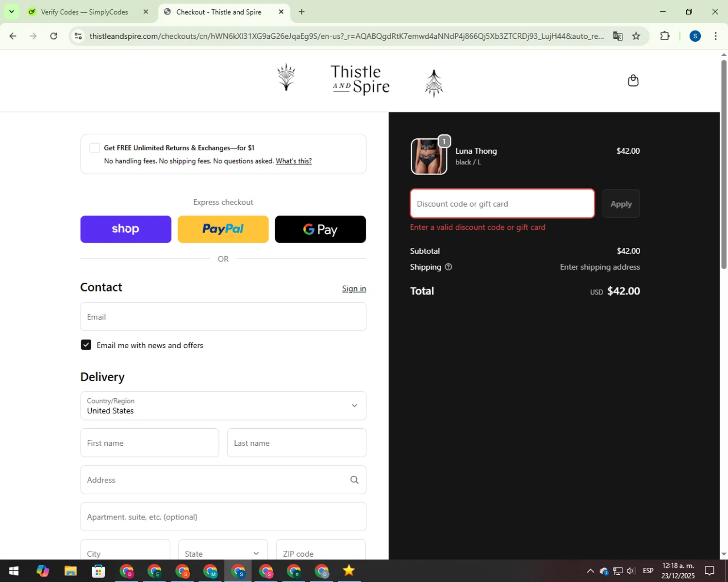This screenshot has height=582, width=728.
Task: Pay with Shop Pay button
Action: pos(126,229)
